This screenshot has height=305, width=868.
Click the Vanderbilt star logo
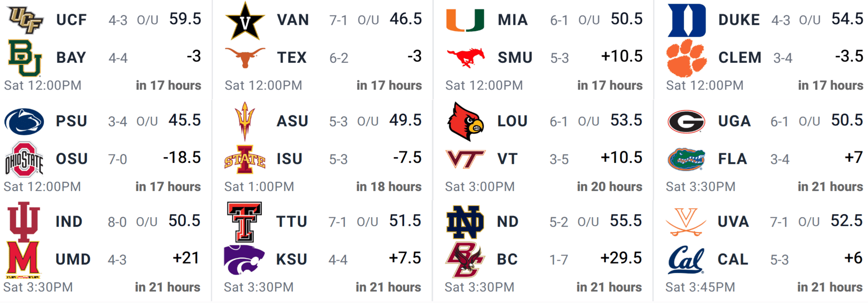(x=245, y=21)
